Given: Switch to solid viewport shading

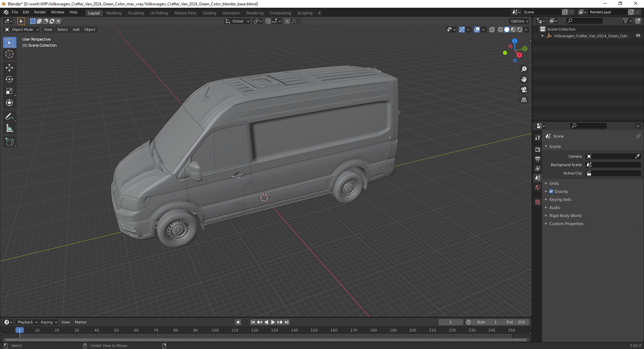Looking at the screenshot, I should point(507,30).
